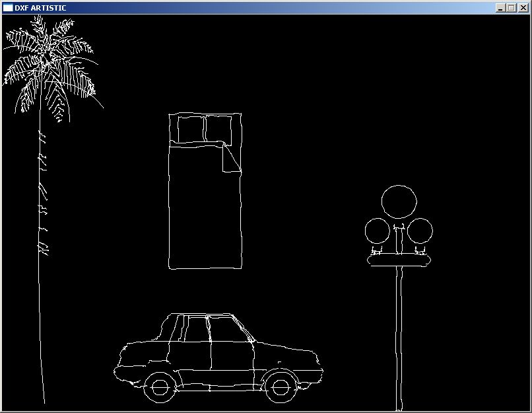Select the palm tree drawing
This screenshot has height=413, width=532.
(53, 210)
